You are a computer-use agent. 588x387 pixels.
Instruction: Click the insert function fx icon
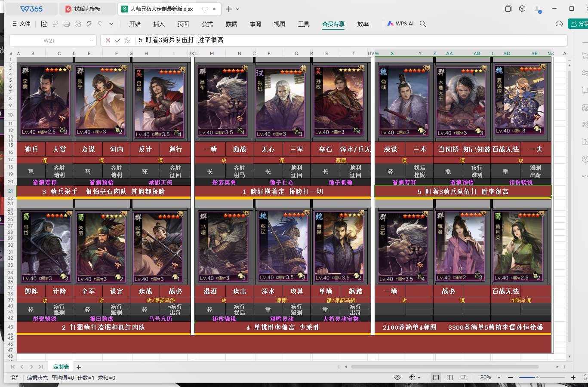(127, 40)
